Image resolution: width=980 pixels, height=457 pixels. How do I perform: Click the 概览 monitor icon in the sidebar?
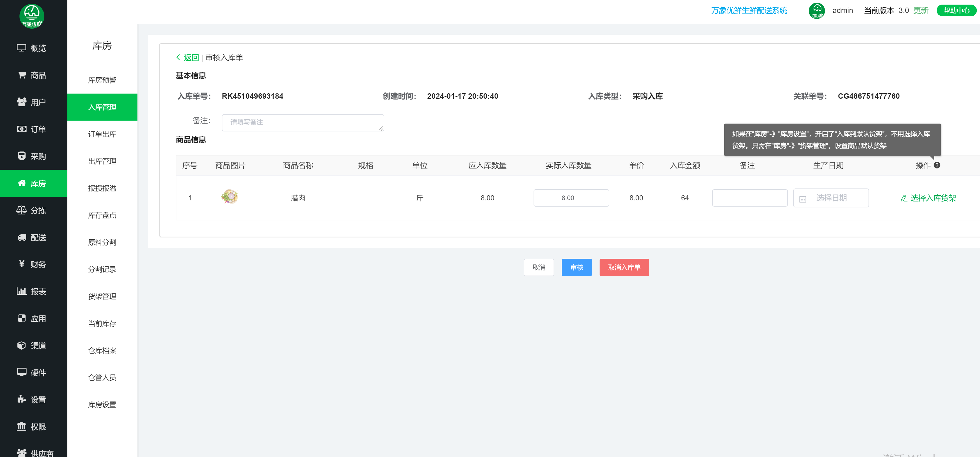pyautogui.click(x=21, y=48)
